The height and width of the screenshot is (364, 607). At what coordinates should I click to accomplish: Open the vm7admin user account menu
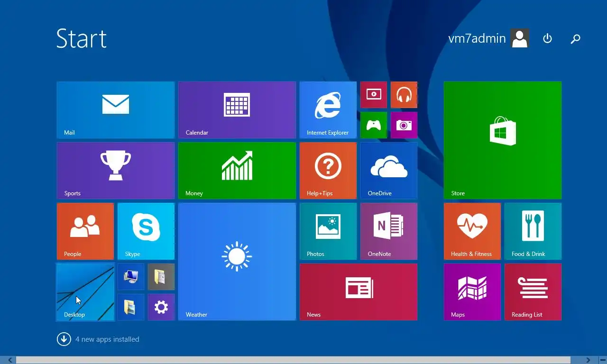click(x=488, y=38)
